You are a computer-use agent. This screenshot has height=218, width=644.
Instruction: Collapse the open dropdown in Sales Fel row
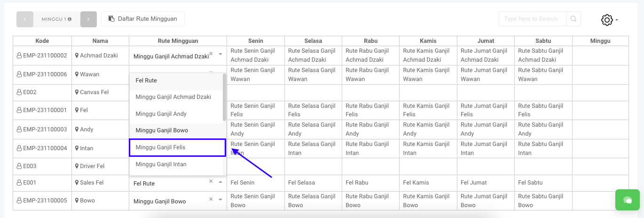pos(220,182)
